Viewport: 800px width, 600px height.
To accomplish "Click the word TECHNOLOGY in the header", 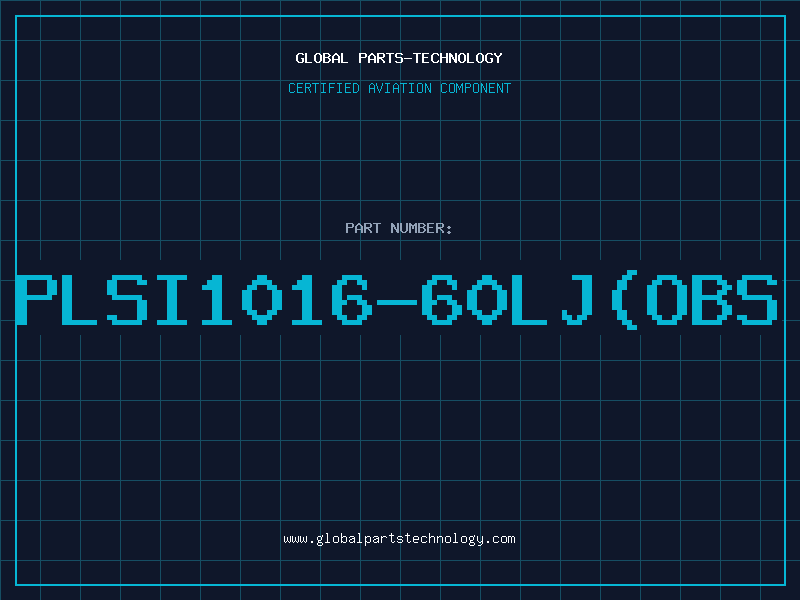I will click(458, 58).
